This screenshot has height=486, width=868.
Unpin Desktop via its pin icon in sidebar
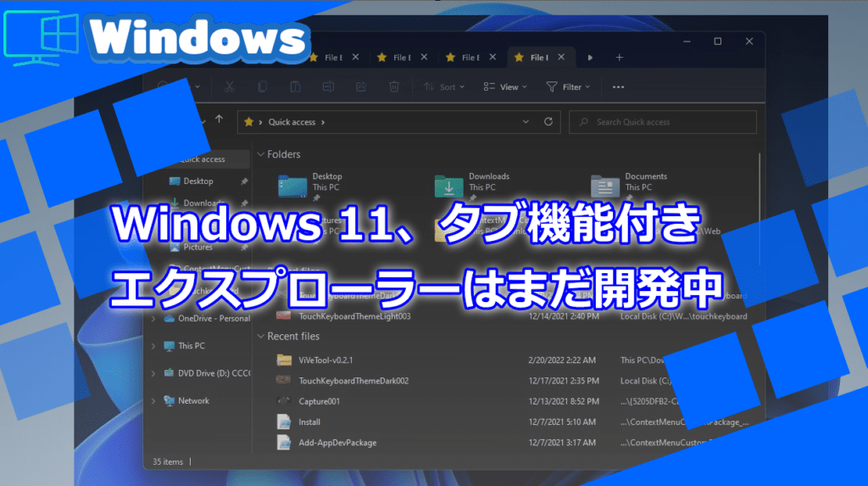pyautogui.click(x=244, y=182)
